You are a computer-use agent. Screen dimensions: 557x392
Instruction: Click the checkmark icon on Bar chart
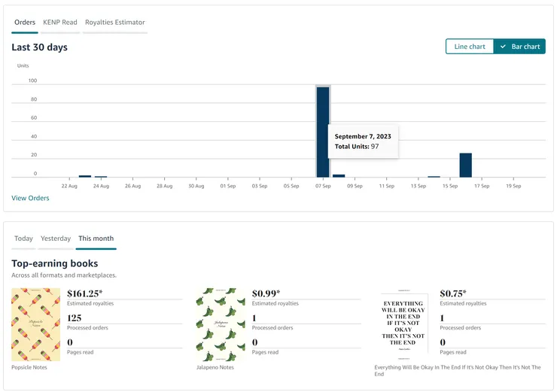503,47
